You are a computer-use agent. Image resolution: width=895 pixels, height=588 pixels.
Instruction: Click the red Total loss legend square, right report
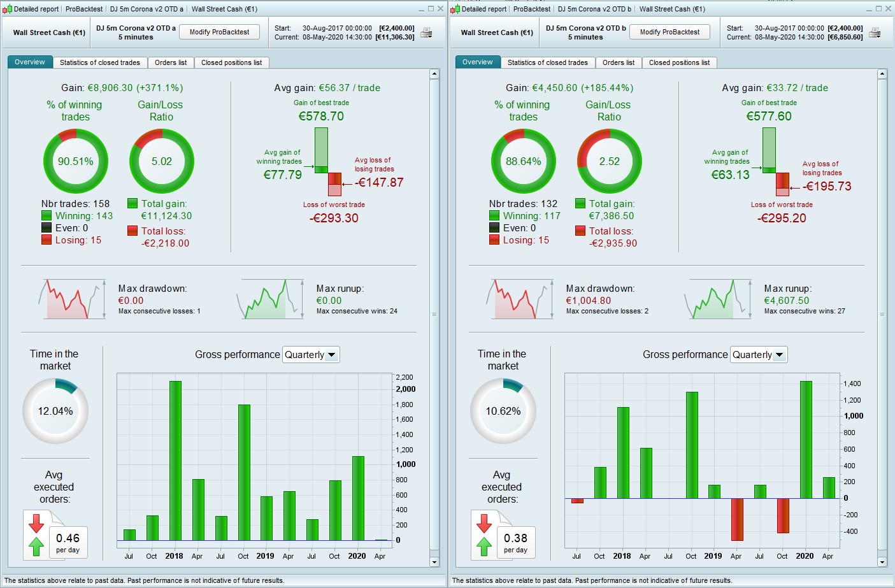coord(580,231)
